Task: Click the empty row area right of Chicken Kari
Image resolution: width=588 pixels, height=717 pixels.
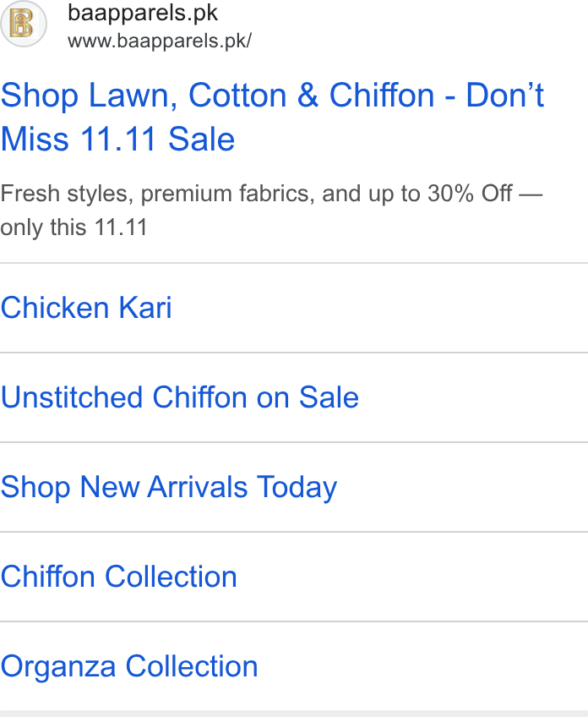Action: (x=379, y=307)
